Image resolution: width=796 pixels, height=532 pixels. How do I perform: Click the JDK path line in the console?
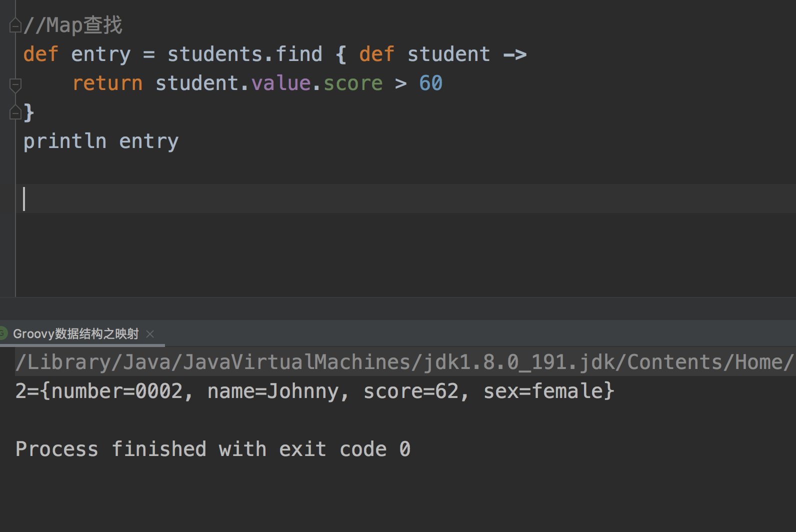pyautogui.click(x=404, y=362)
